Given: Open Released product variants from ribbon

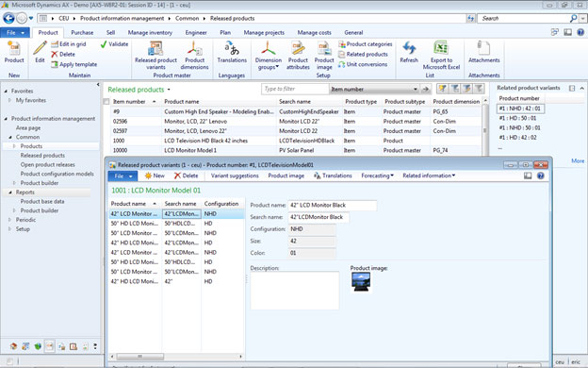Looking at the screenshot, I should click(155, 56).
